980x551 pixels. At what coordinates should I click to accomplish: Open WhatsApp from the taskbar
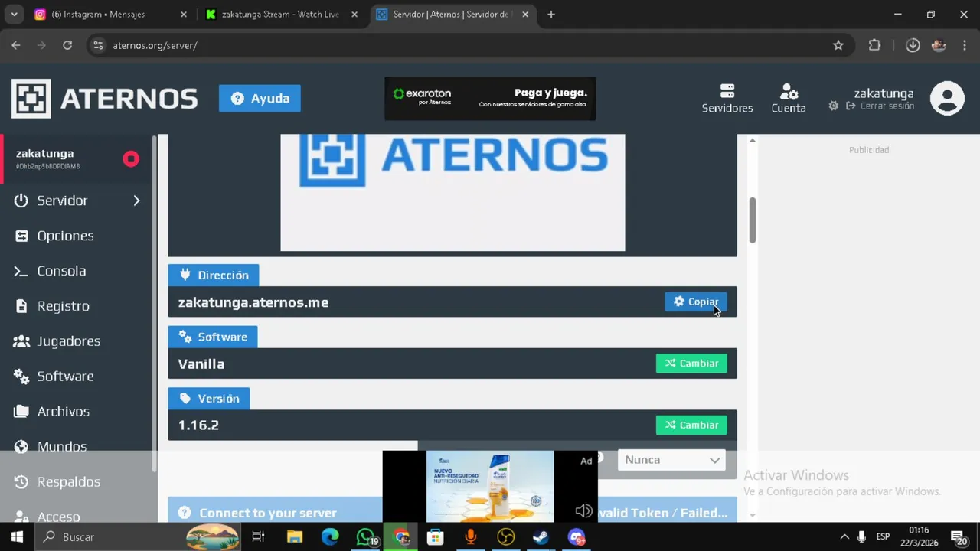[x=367, y=537]
